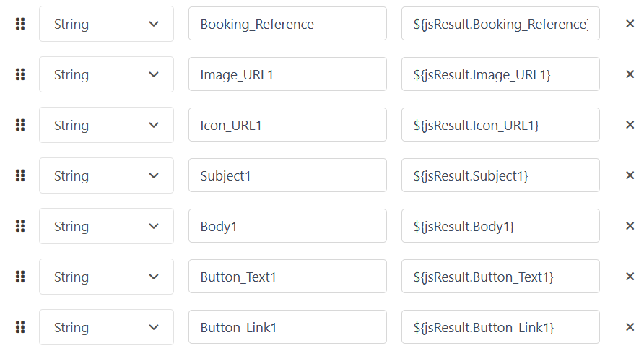Remove the Booking_Reference variable row

point(630,24)
